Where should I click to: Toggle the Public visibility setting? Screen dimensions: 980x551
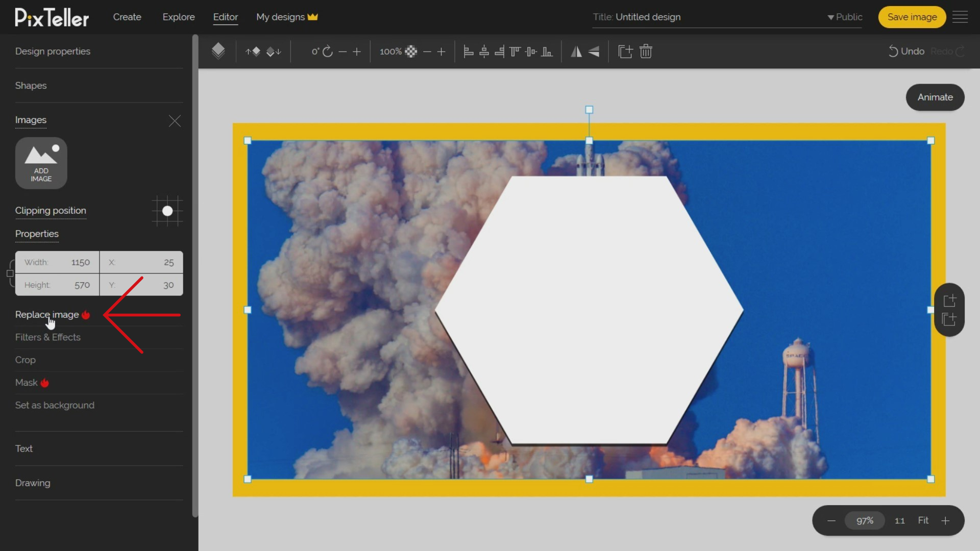(x=843, y=17)
